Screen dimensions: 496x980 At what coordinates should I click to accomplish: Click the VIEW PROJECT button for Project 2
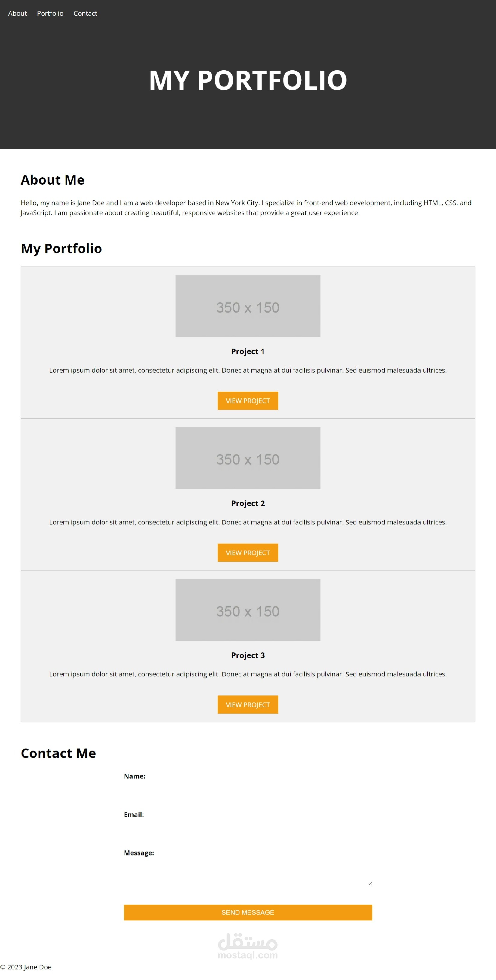[x=248, y=553]
